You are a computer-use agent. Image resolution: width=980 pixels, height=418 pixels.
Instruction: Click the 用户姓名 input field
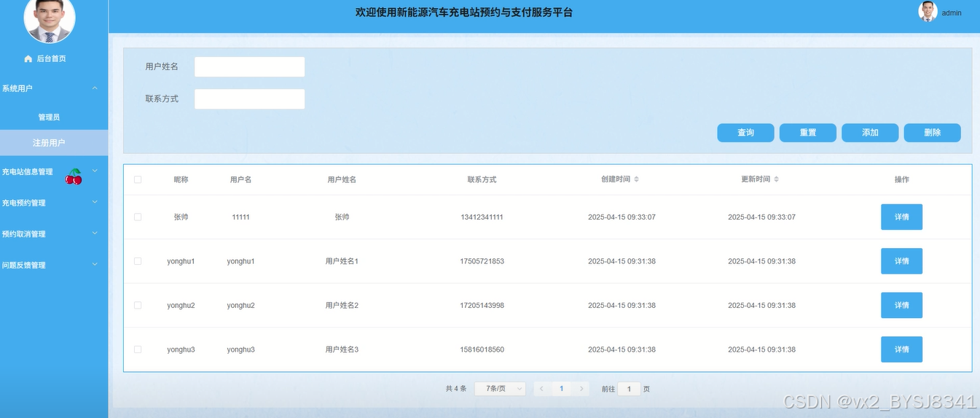pos(249,67)
